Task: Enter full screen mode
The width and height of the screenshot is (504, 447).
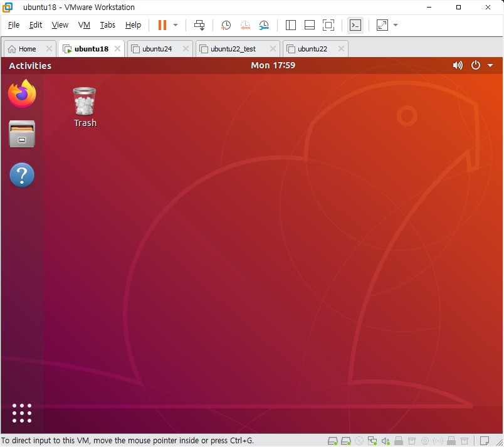Action: [x=328, y=25]
